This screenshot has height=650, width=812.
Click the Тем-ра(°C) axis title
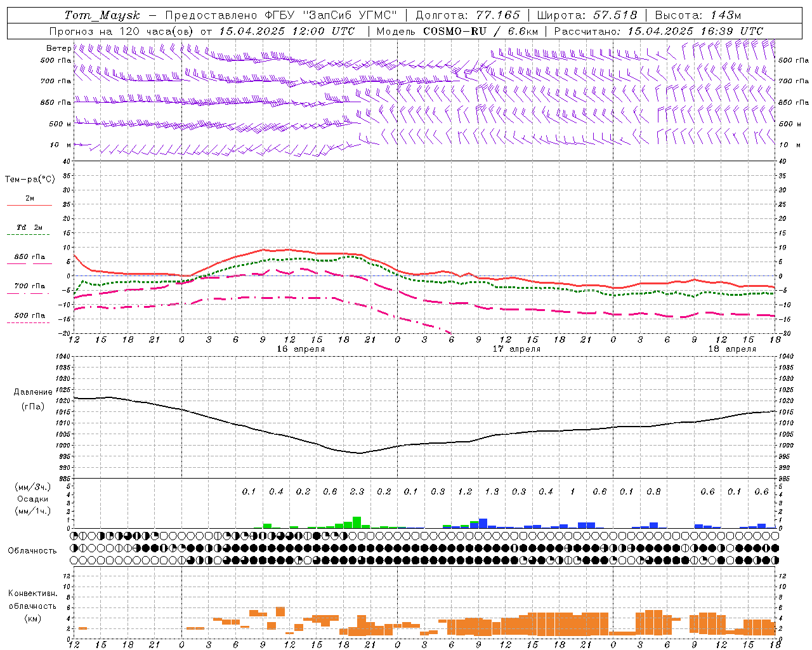click(x=30, y=180)
